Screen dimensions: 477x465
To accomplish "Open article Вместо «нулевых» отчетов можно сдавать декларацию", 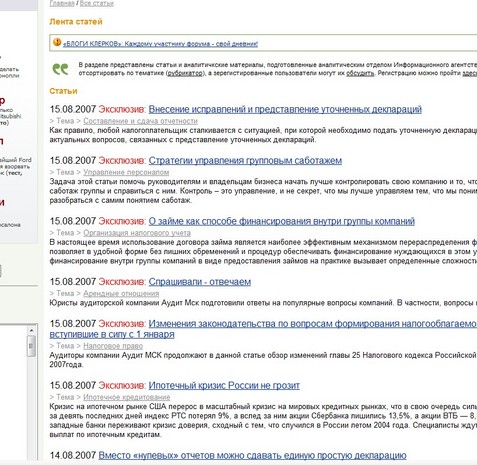I will [x=252, y=455].
